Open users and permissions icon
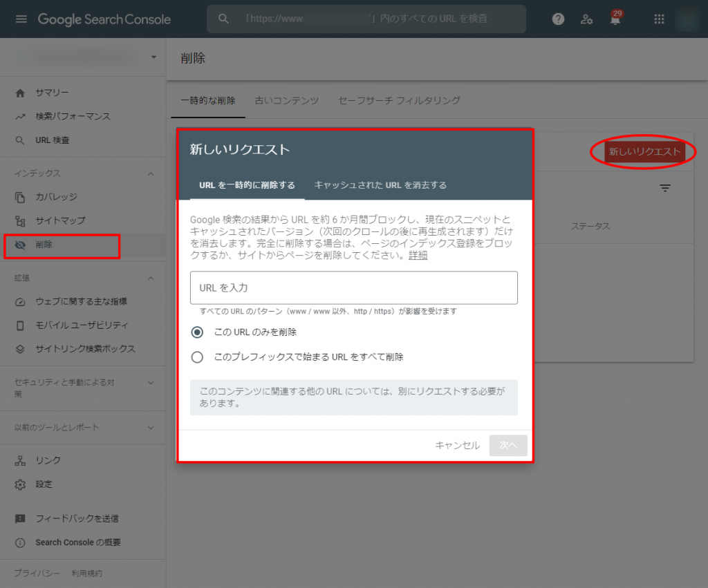Image resolution: width=708 pixels, height=588 pixels. click(x=586, y=19)
